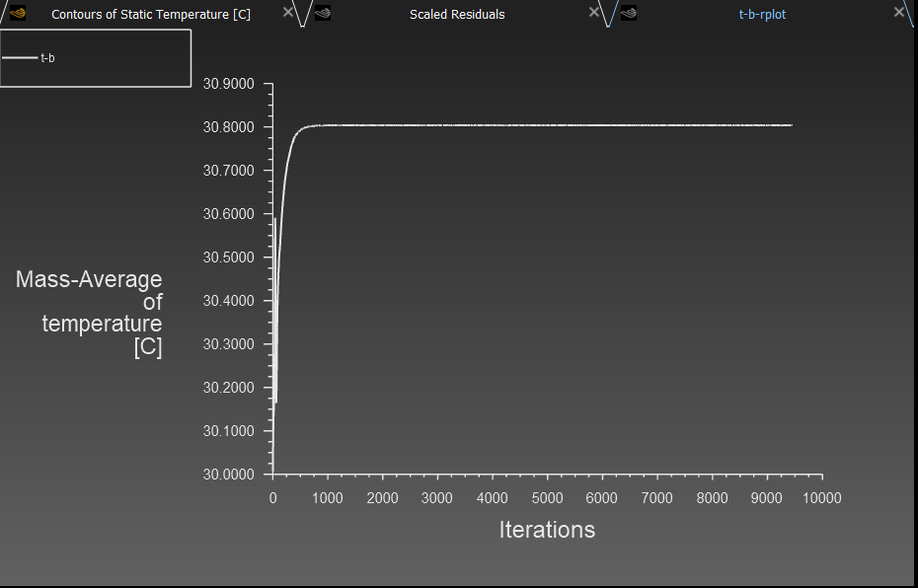Click the t-b-rplot tab icon

[629, 13]
